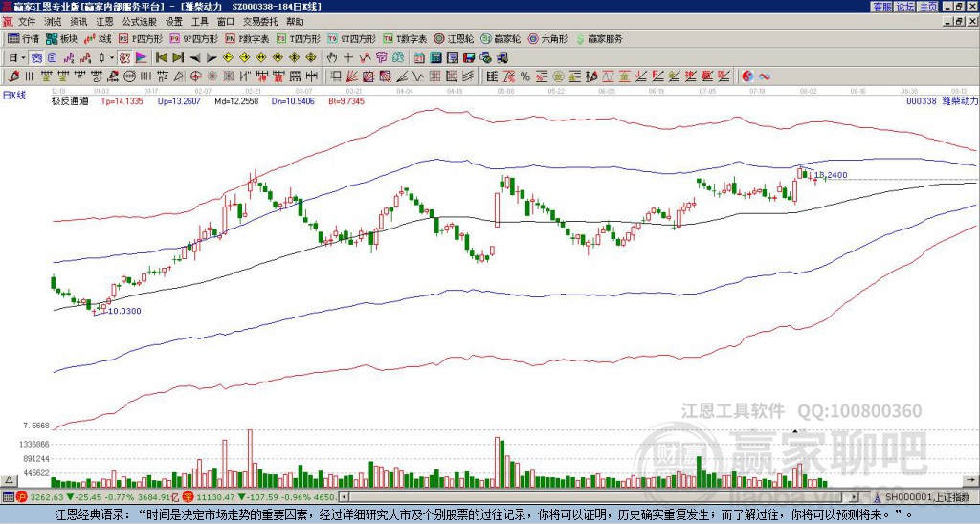Click the 主页 button in title bar
Screen dimensions: 980x524
928,7
